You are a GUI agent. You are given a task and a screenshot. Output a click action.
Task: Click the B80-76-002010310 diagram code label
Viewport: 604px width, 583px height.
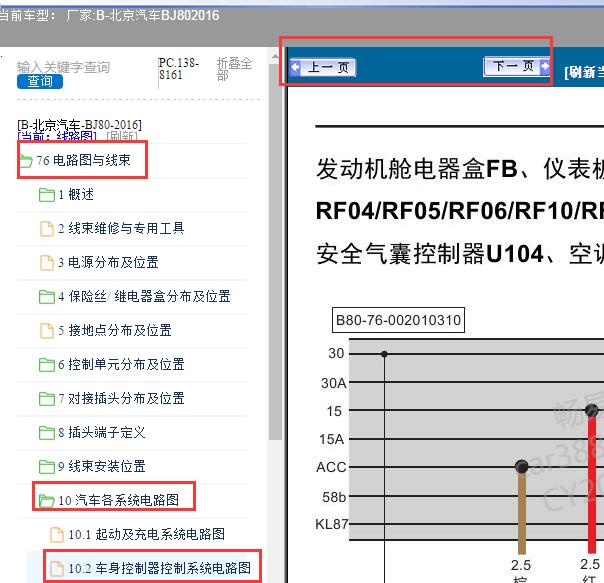pos(398,320)
